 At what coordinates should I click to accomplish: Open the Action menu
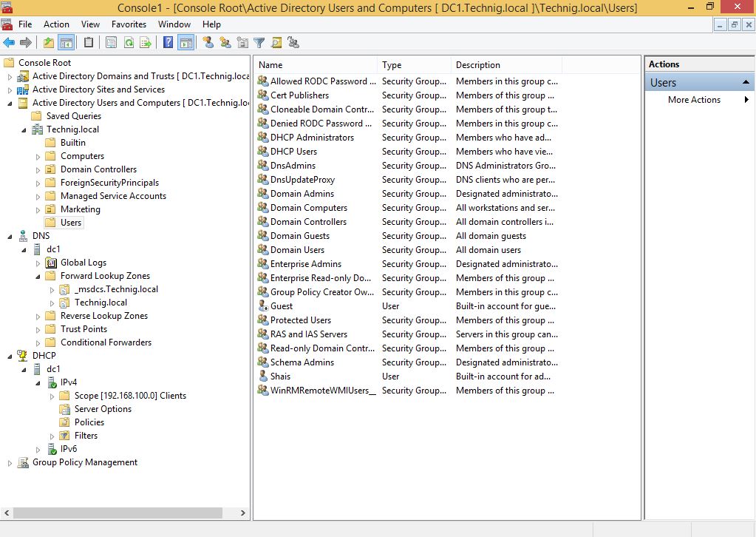click(56, 24)
